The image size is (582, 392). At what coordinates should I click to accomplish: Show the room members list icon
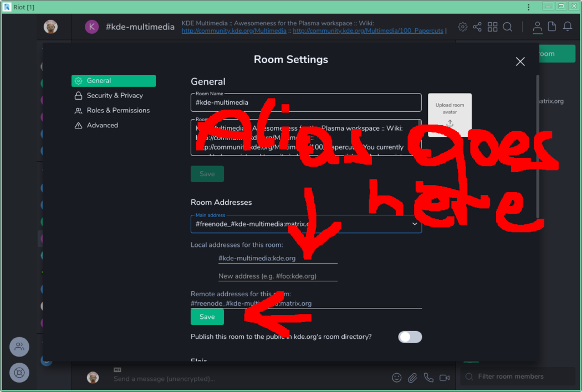(537, 27)
